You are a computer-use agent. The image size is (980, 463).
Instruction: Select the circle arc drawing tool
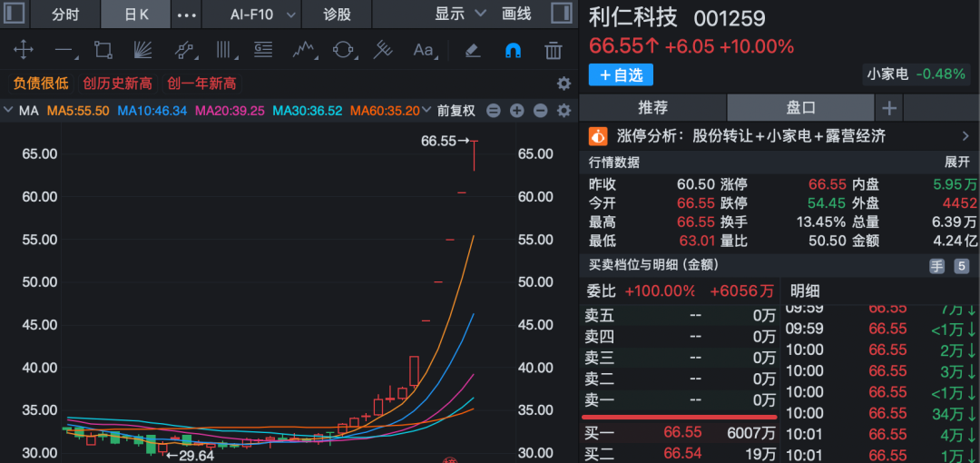343,50
